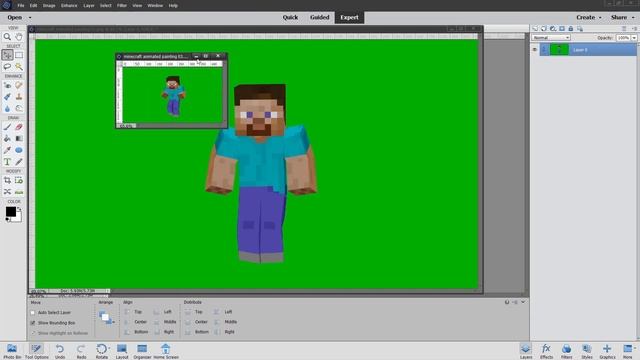Expand the Open button dropdown arrow
This screenshot has height=360, width=640.
[x=30, y=18]
